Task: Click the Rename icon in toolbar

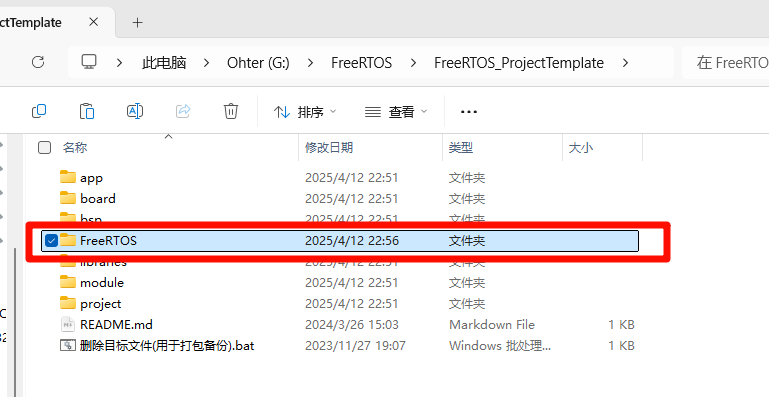Action: tap(135, 111)
